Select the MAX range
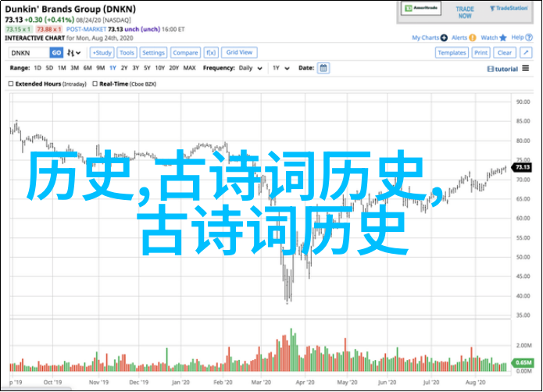543x392 pixels. [x=189, y=68]
